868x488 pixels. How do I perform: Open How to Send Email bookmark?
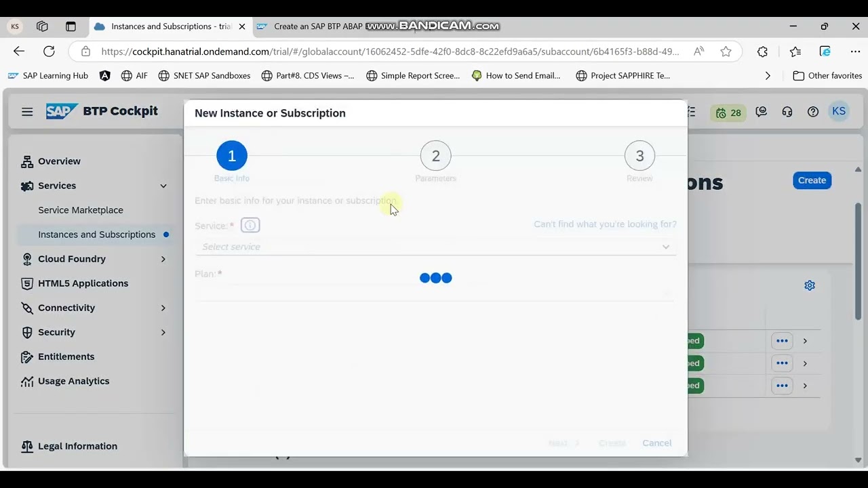(x=516, y=76)
